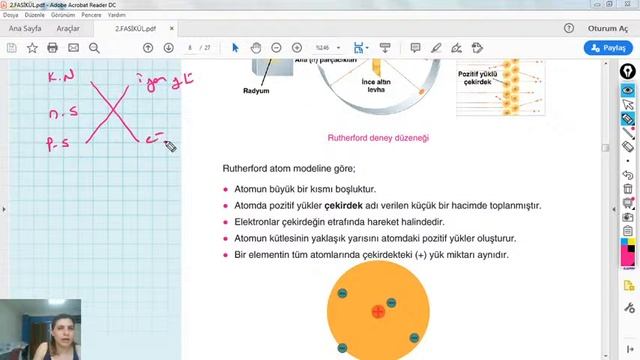Clear drawings with trash icon
The width and height of the screenshot is (640, 360).
click(x=628, y=189)
